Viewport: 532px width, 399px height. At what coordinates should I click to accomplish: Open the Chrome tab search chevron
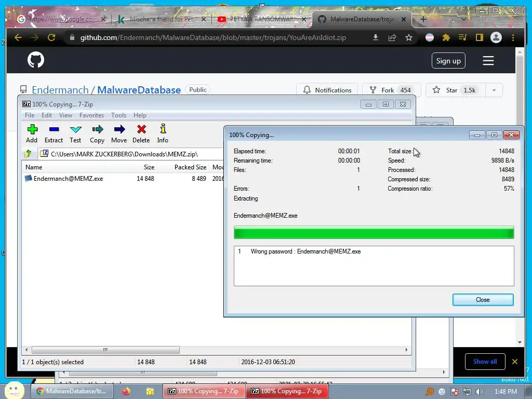(x=463, y=19)
